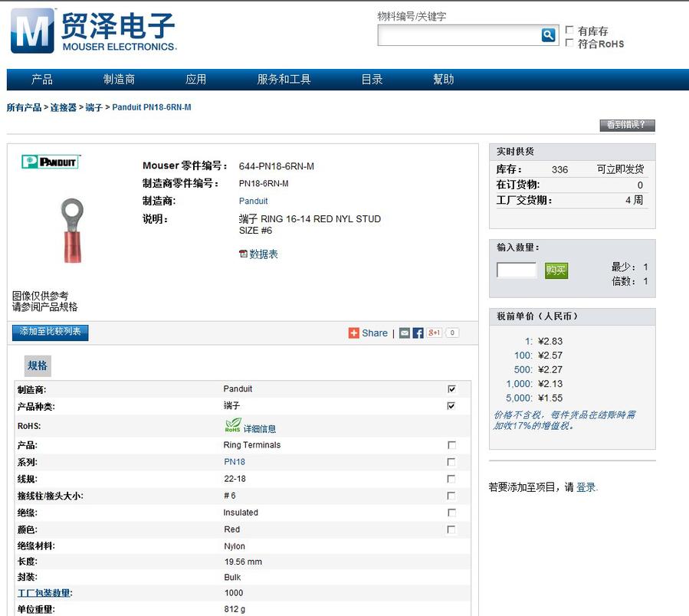Viewport: 689px width, 616px height.
Task: Click the green 购买 buy button
Action: click(x=556, y=270)
